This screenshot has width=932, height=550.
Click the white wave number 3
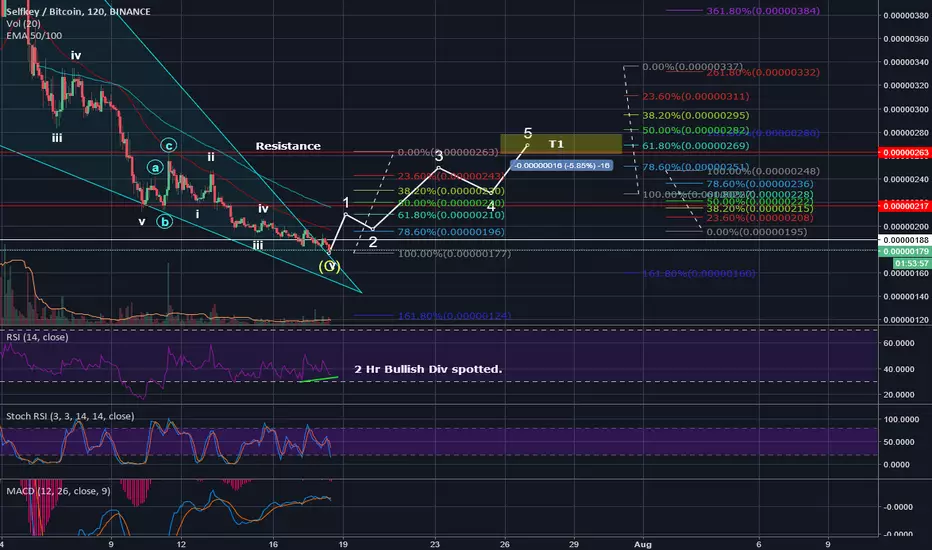tap(439, 157)
